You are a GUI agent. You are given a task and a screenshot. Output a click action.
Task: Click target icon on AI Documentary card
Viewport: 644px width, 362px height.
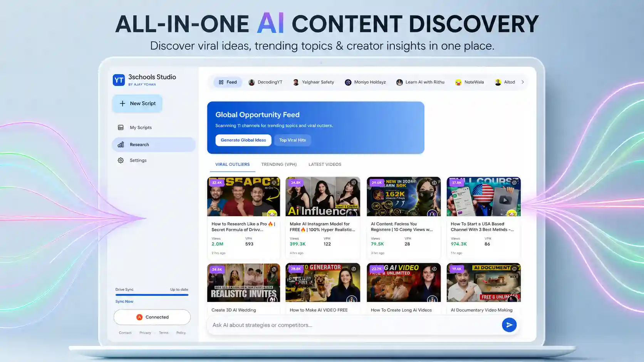point(514,269)
